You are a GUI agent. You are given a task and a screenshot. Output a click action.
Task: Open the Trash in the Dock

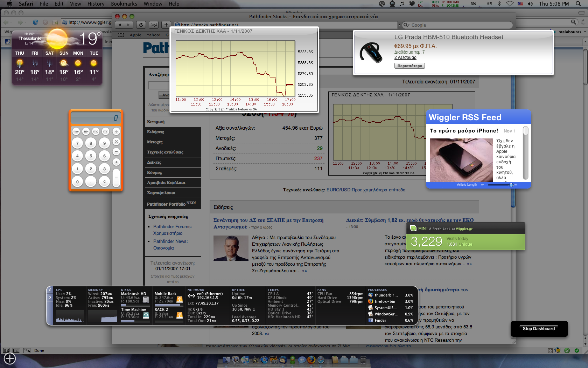363,360
